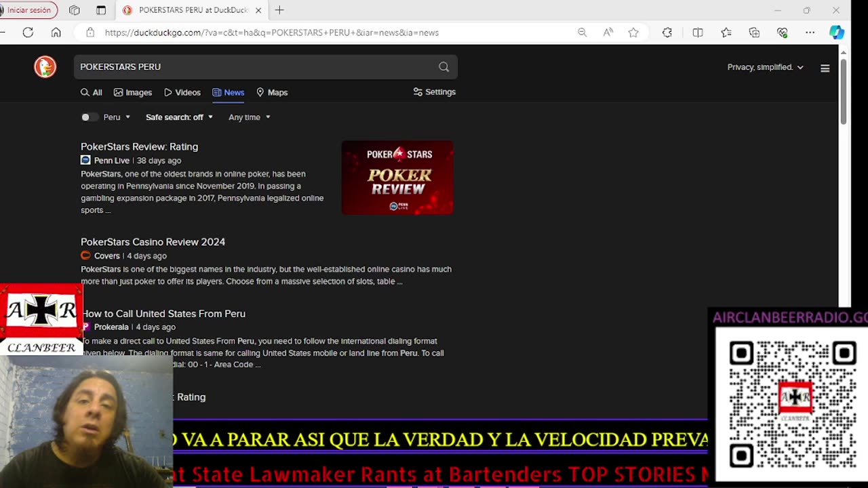Image resolution: width=868 pixels, height=488 pixels.
Task: Open the Copilot icon
Action: [x=837, y=32]
